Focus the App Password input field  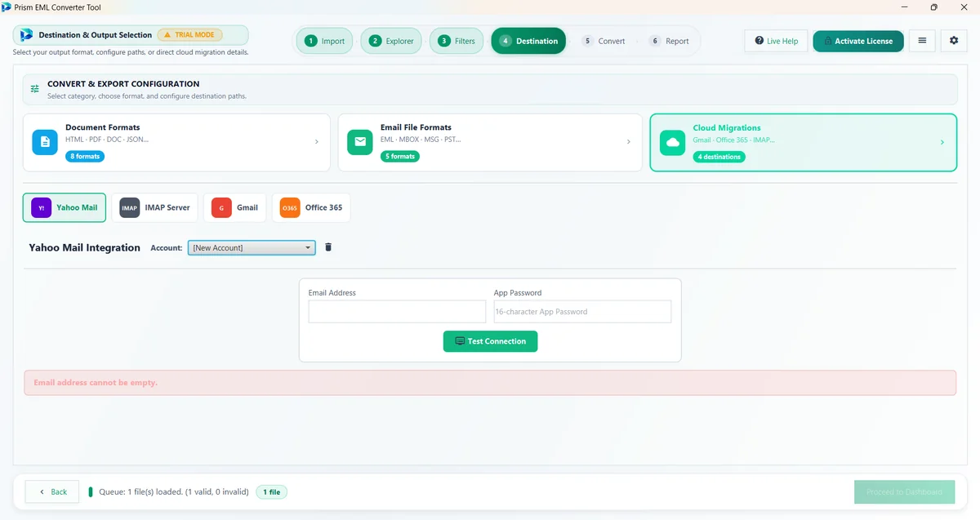(x=582, y=312)
